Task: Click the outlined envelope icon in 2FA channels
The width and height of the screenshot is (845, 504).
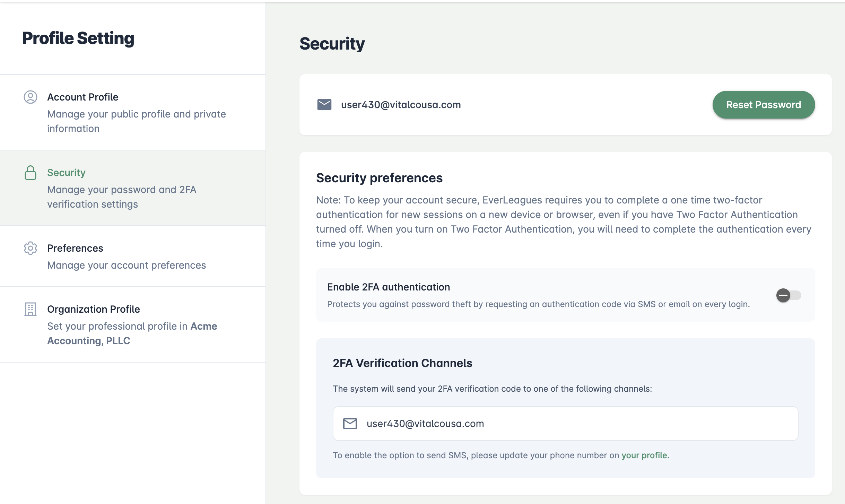Action: coord(350,424)
